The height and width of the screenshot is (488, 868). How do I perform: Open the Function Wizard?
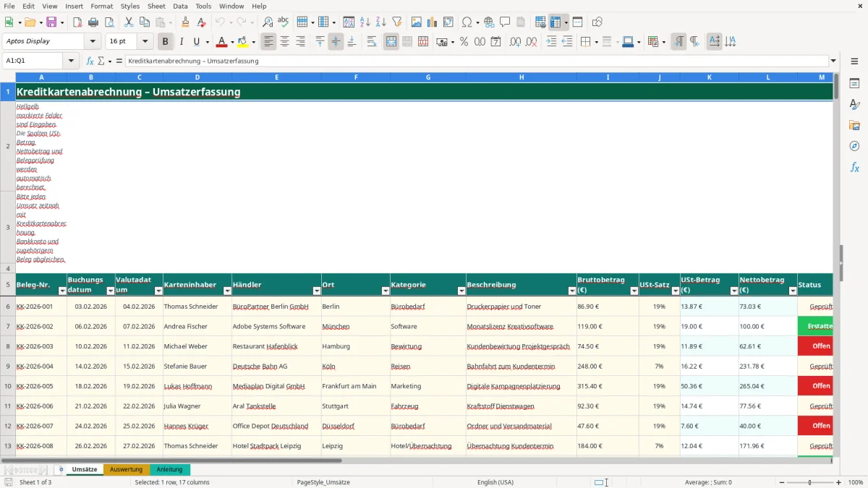point(90,61)
